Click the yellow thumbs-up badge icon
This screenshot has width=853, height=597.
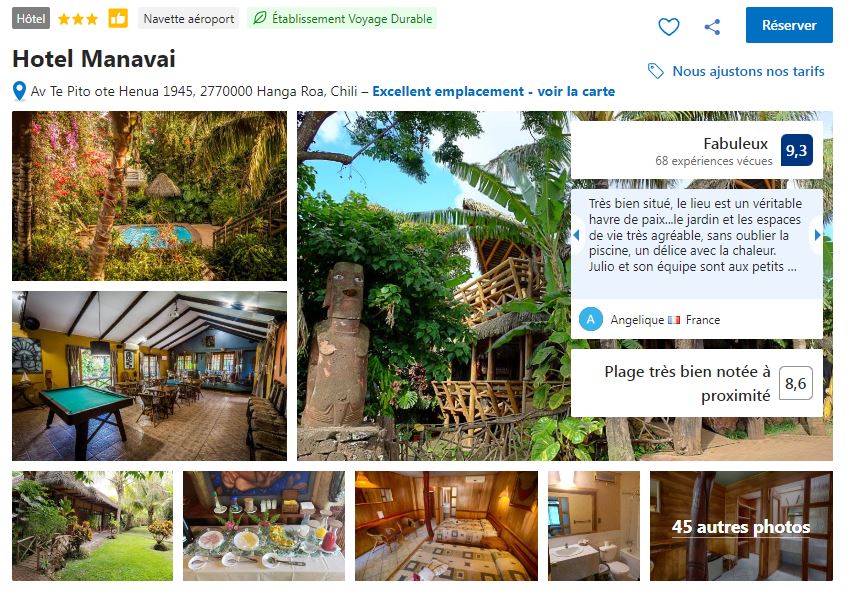118,19
